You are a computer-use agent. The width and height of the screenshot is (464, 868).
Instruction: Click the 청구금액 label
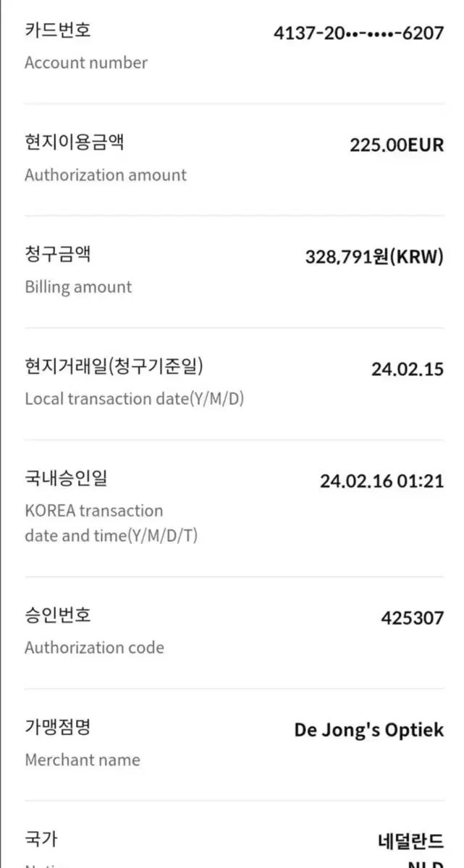pyautogui.click(x=58, y=254)
